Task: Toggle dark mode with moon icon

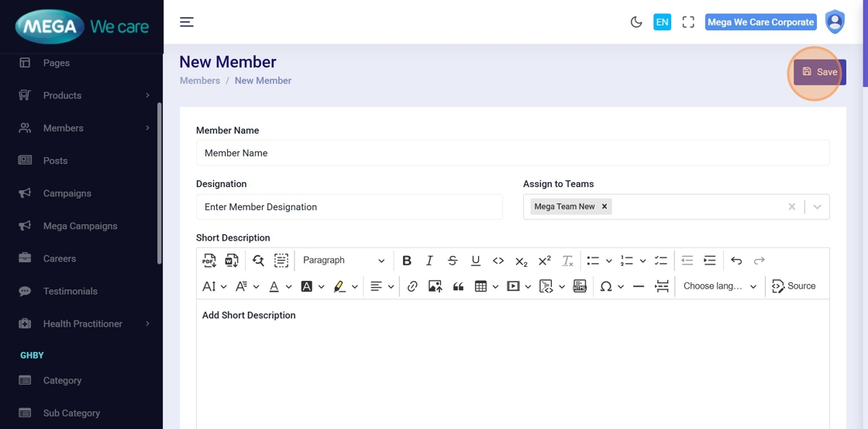Action: click(x=636, y=22)
